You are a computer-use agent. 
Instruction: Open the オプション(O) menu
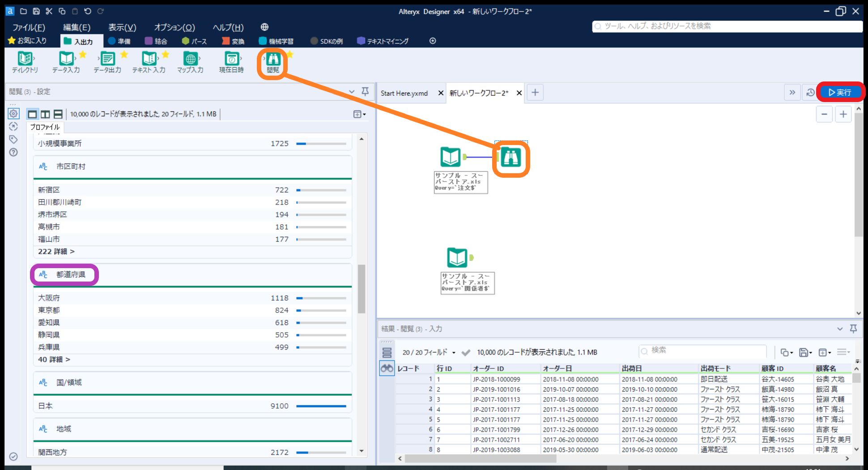(174, 27)
